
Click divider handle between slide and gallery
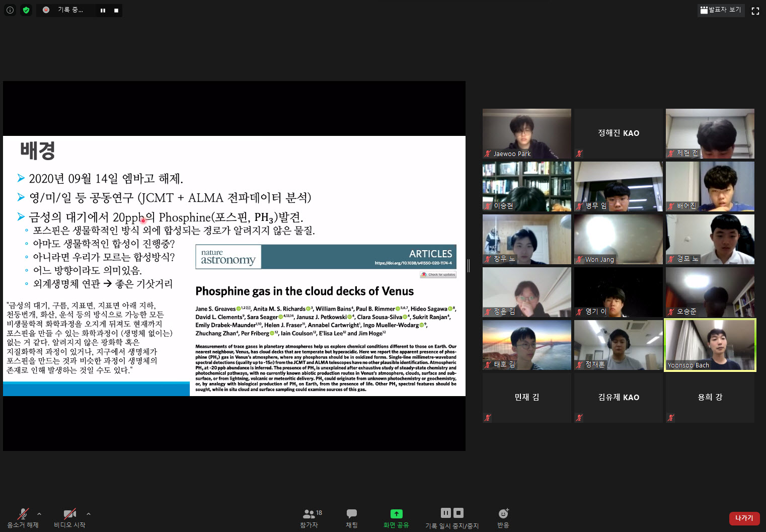tap(469, 266)
